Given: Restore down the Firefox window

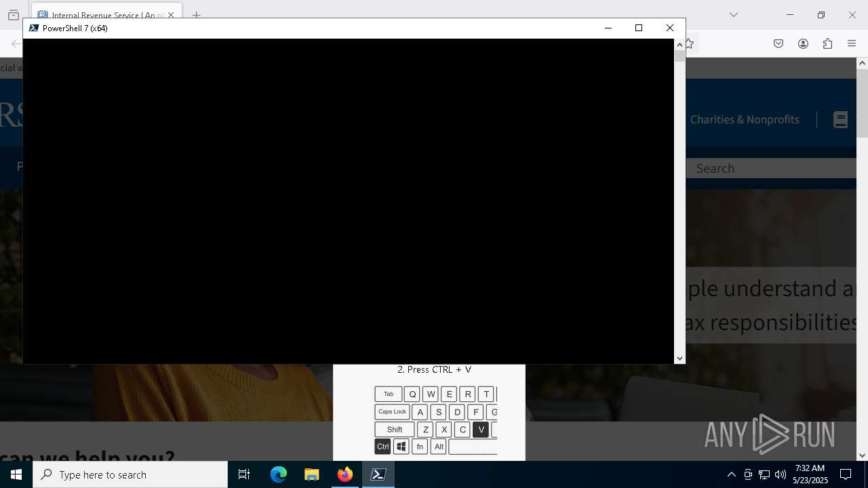Looking at the screenshot, I should click(821, 15).
